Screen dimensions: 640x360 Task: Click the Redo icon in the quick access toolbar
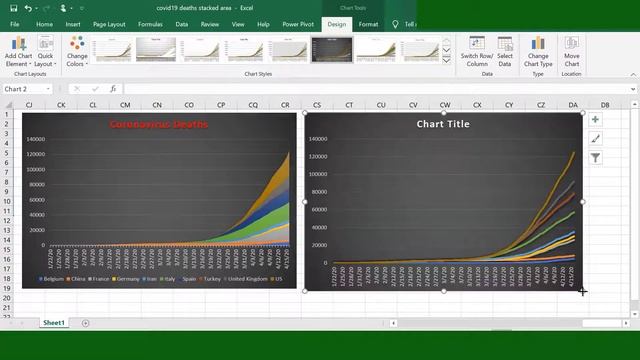tap(46, 8)
